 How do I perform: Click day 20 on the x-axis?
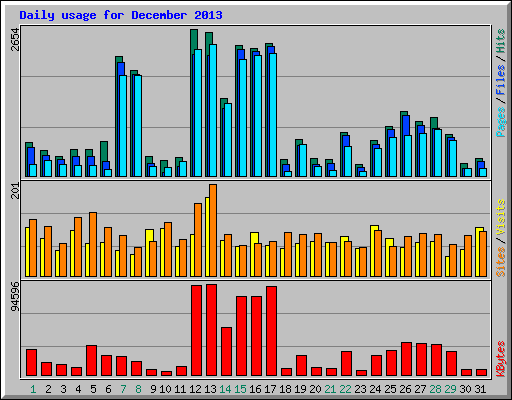point(315,389)
